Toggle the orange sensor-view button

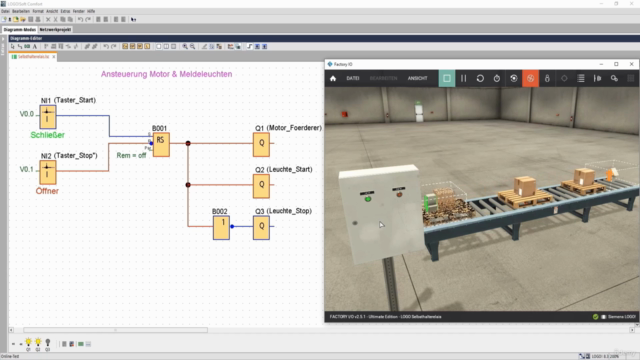530,78
